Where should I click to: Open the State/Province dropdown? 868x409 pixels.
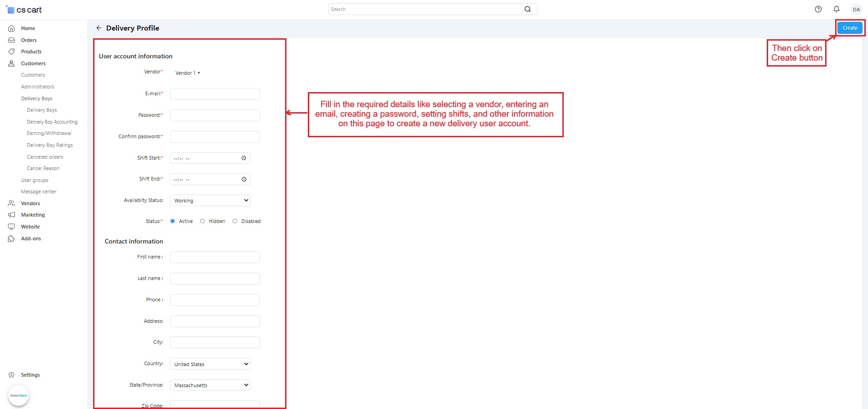click(x=210, y=385)
